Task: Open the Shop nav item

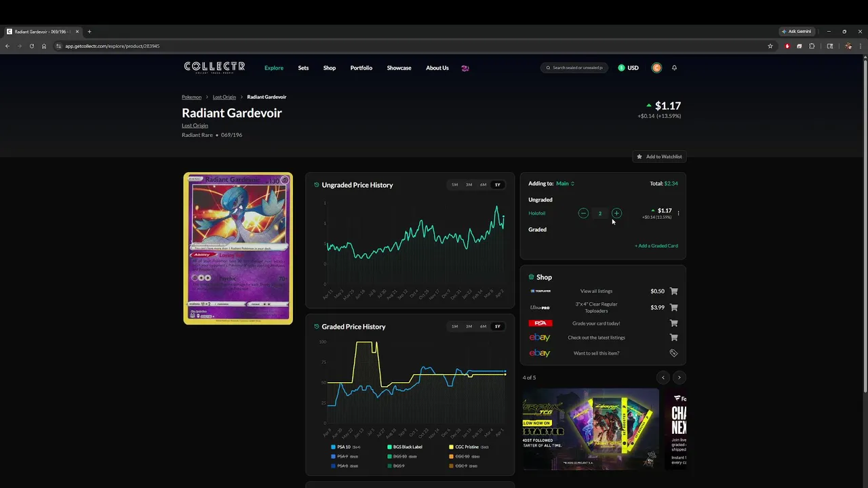Action: [330, 68]
